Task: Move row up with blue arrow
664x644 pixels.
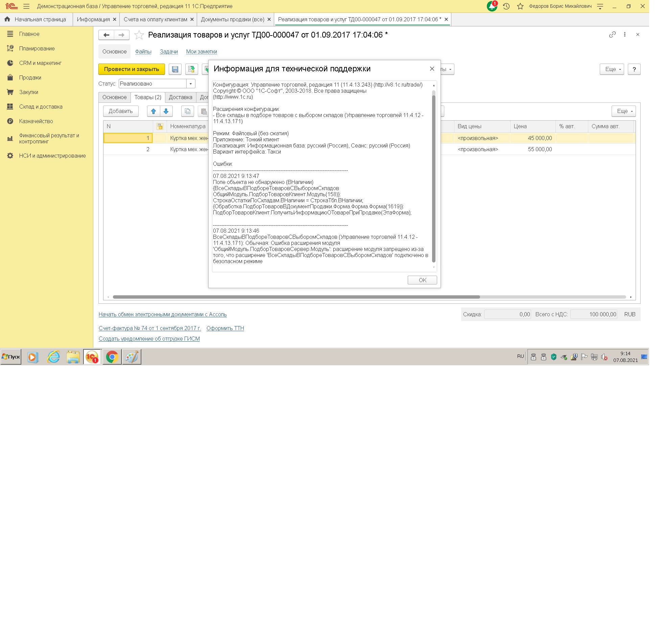Action: [153, 111]
